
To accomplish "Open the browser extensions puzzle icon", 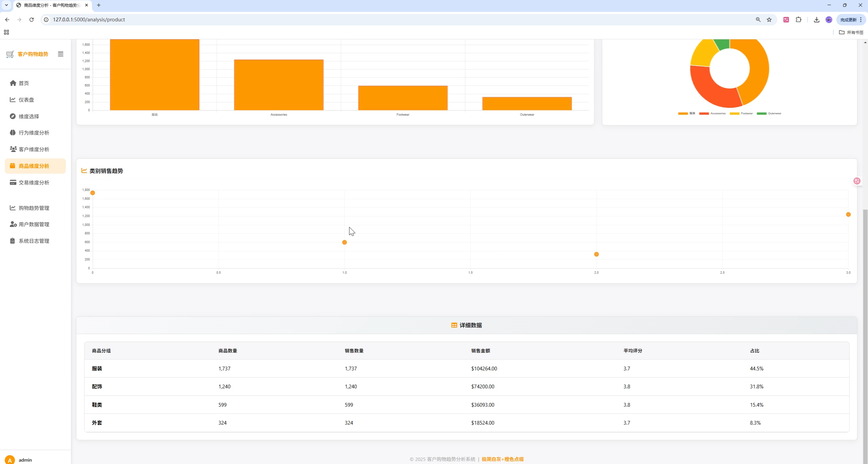I will tap(798, 20).
